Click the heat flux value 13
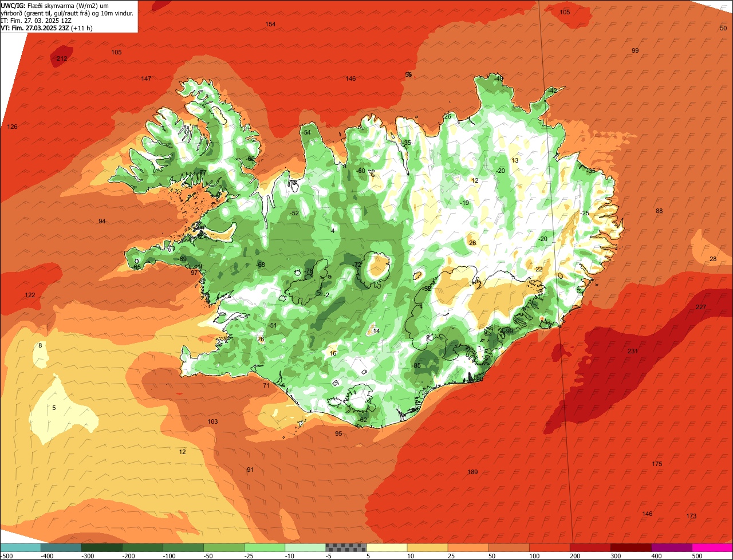 click(x=515, y=160)
